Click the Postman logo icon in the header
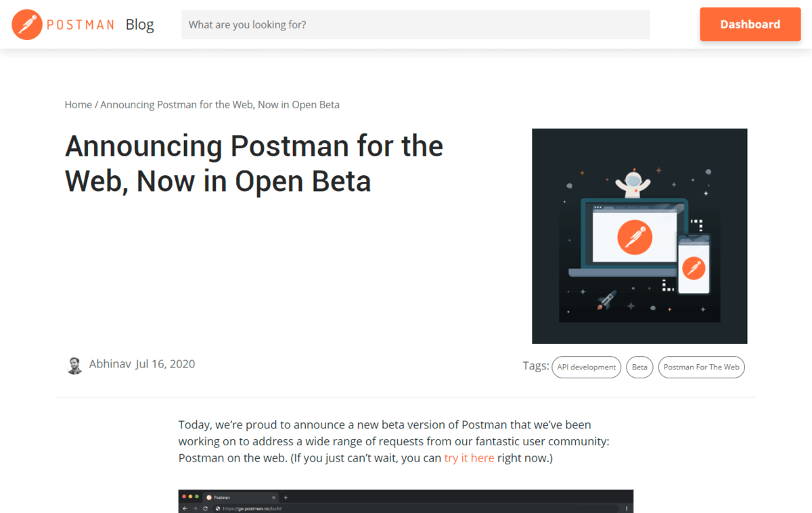Screen dimensions: 812x513 pos(27,25)
